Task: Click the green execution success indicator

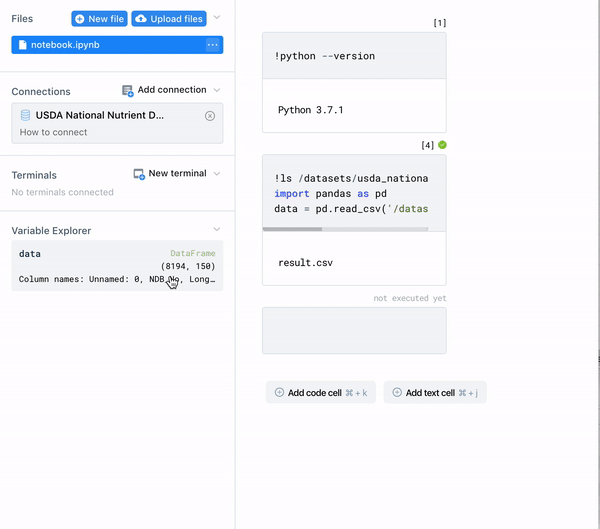Action: tap(442, 145)
